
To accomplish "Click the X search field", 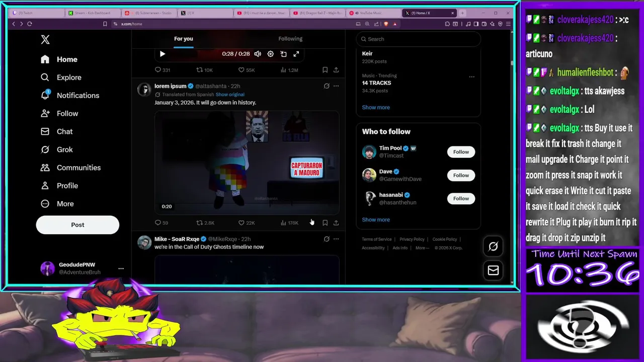I will tap(418, 39).
